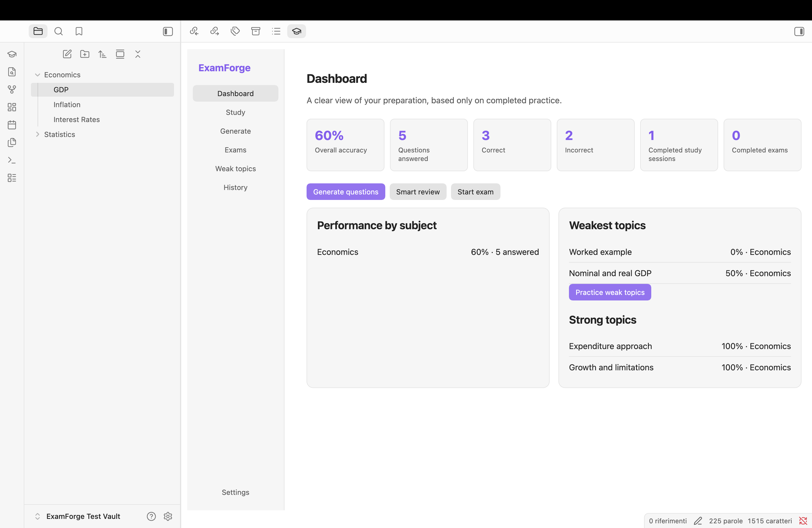
Task: Open the daily note calendar icon
Action: [12, 125]
